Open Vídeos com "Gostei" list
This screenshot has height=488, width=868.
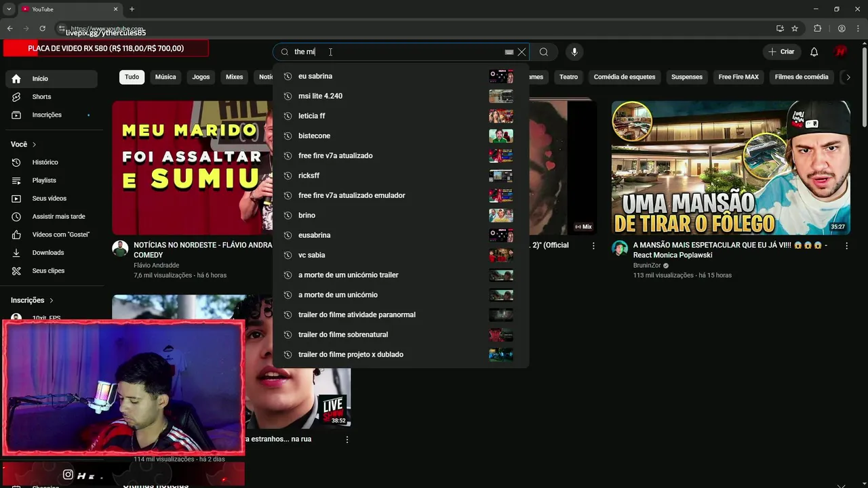click(x=52, y=235)
